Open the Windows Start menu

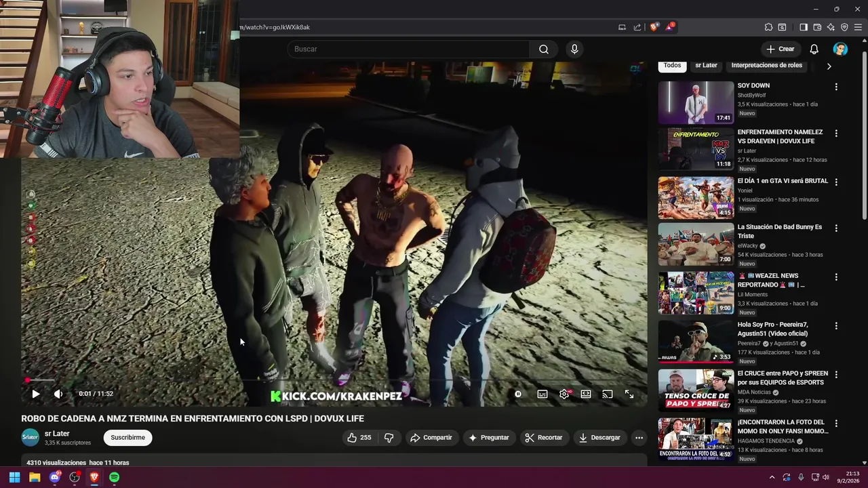point(14,477)
